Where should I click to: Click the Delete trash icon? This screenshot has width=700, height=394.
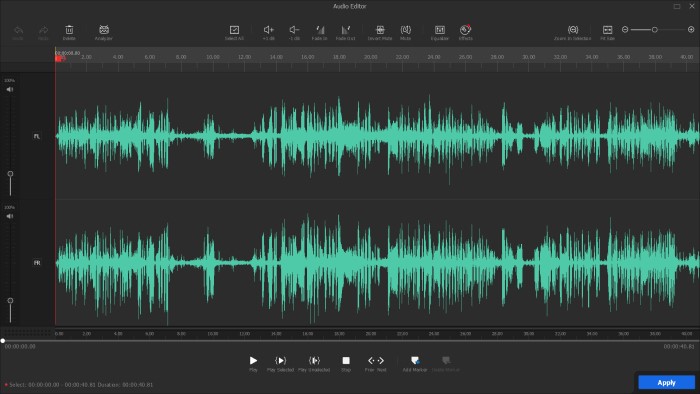[x=69, y=30]
